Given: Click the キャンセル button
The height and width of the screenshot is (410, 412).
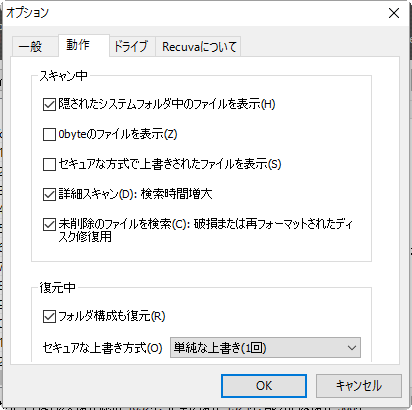Looking at the screenshot, I should click(x=359, y=386).
